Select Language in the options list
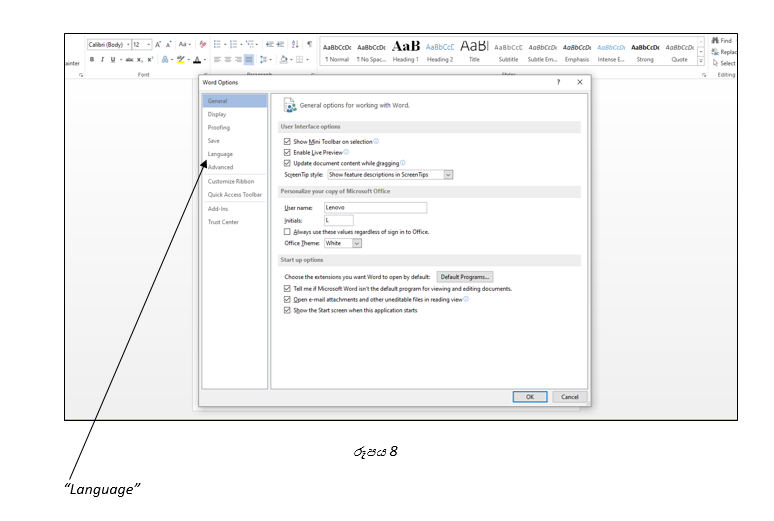The height and width of the screenshot is (521, 774). pyautogui.click(x=220, y=154)
